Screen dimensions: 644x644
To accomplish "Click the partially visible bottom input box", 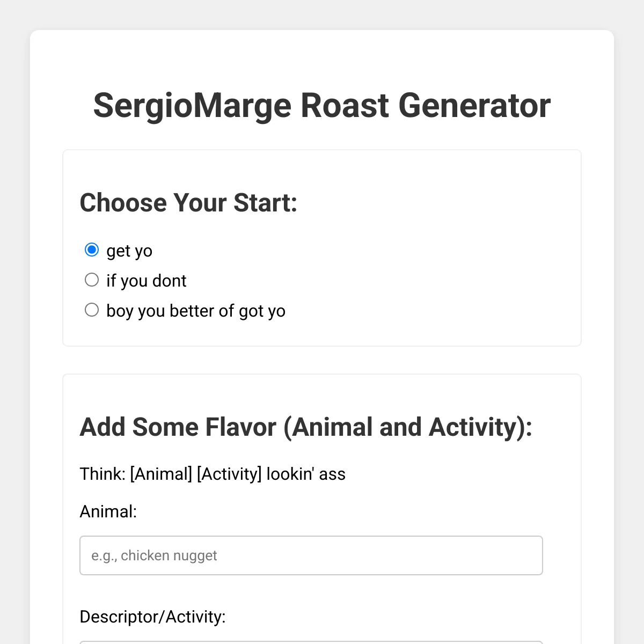I will pos(311,642).
